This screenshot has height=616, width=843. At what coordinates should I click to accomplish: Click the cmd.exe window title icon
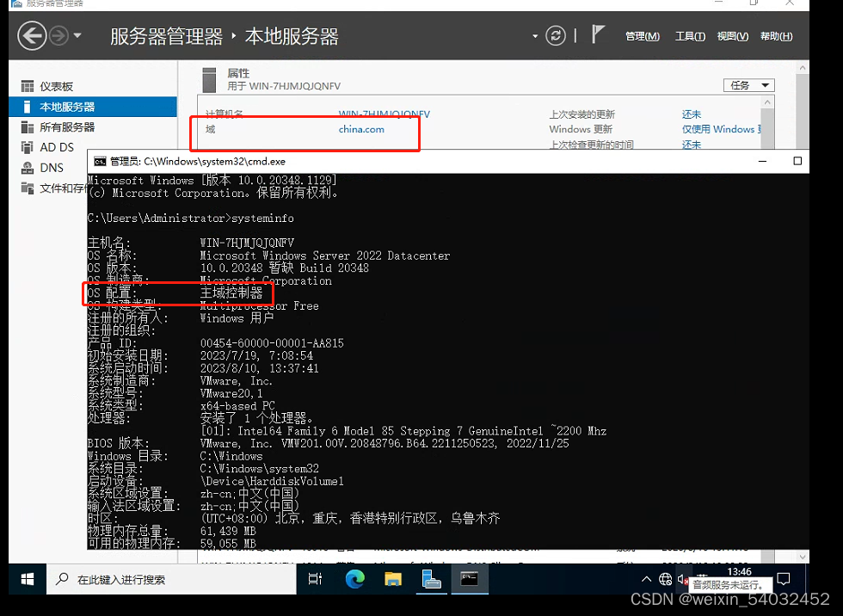click(x=100, y=161)
